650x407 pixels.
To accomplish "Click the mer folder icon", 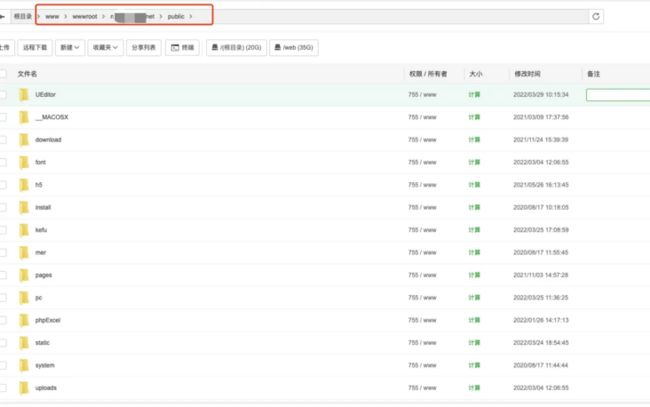I will coord(24,252).
